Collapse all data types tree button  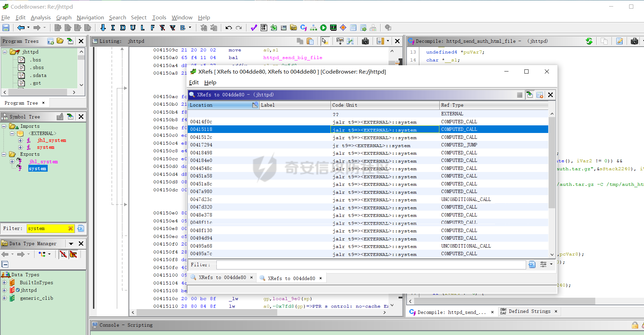click(5, 265)
